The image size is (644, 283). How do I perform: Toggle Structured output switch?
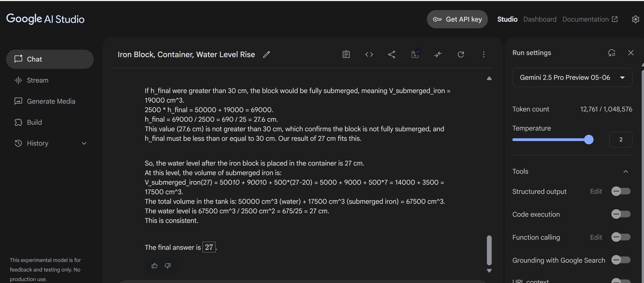coord(621,191)
